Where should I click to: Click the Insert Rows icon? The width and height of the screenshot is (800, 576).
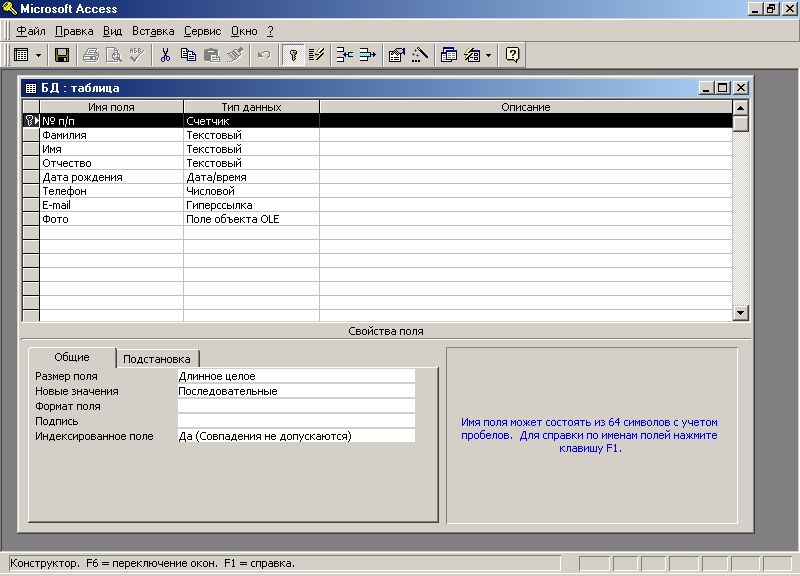(345, 55)
